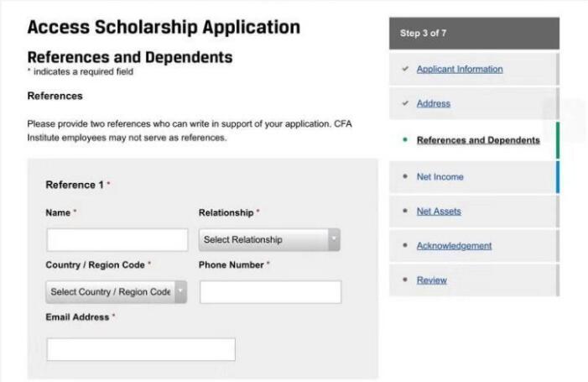Click green bullet beside References and Dependents
Screen dimensions: 588x382
point(405,140)
